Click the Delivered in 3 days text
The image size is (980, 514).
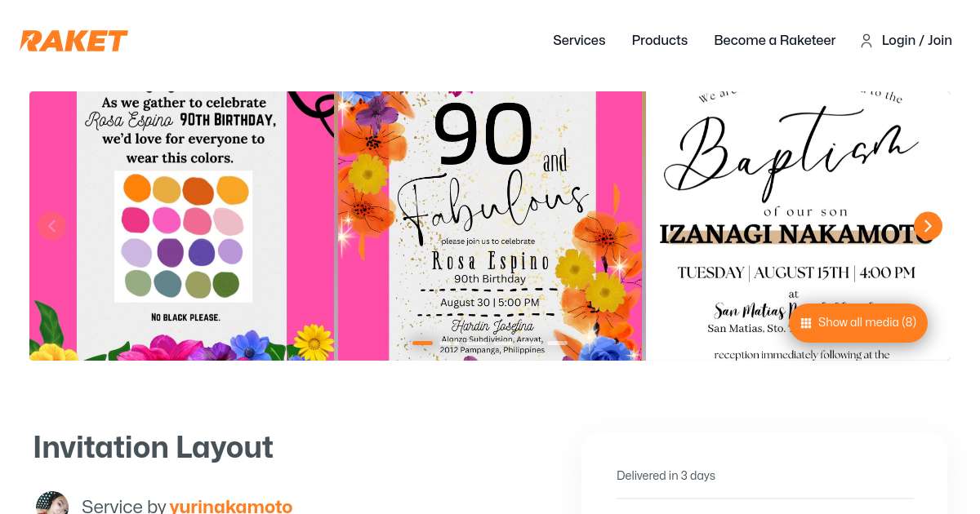pyautogui.click(x=666, y=476)
